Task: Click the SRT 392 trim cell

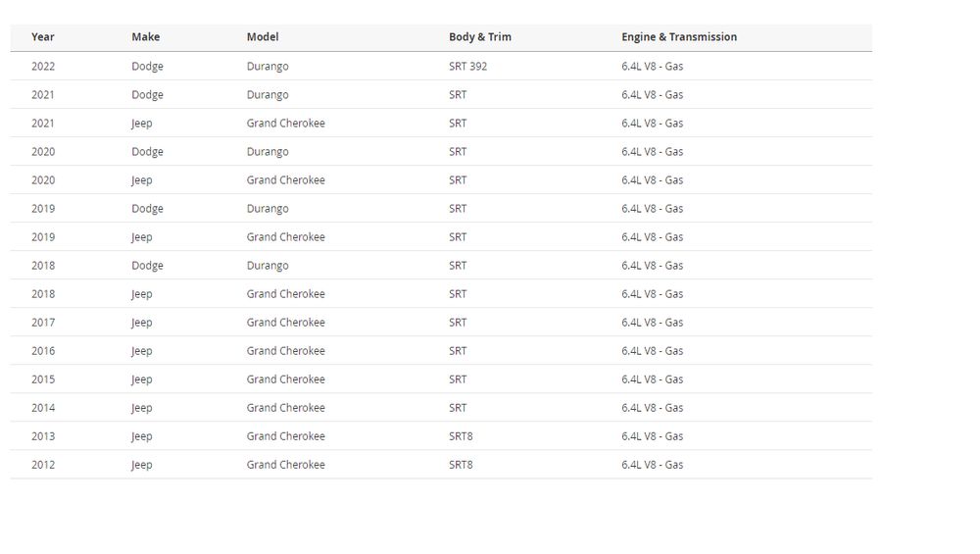Action: tap(467, 67)
